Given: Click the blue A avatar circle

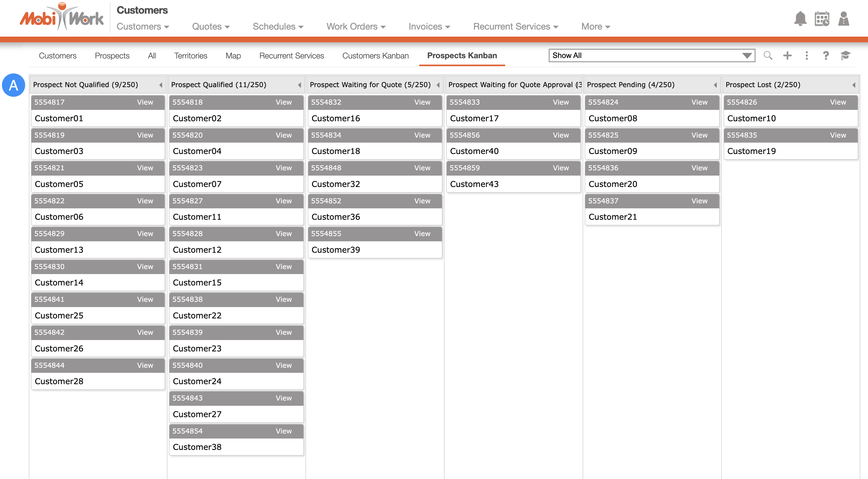Looking at the screenshot, I should 13,85.
